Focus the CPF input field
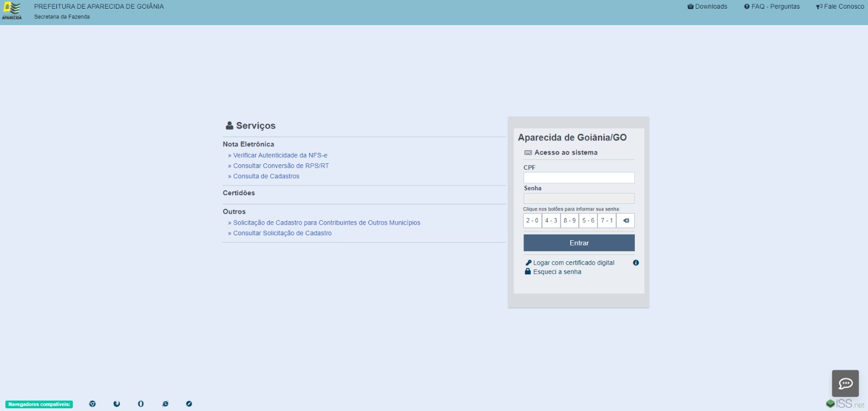 point(579,178)
